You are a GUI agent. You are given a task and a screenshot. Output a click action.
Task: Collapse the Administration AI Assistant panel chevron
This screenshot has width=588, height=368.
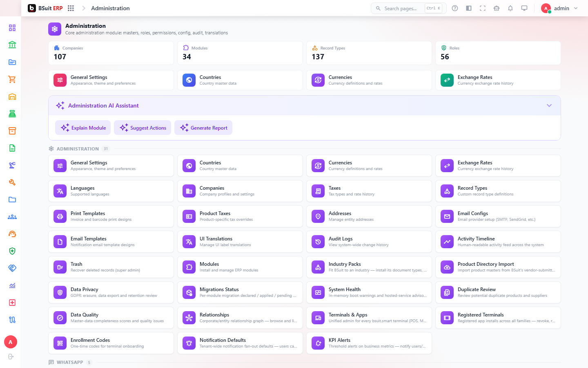pos(549,105)
